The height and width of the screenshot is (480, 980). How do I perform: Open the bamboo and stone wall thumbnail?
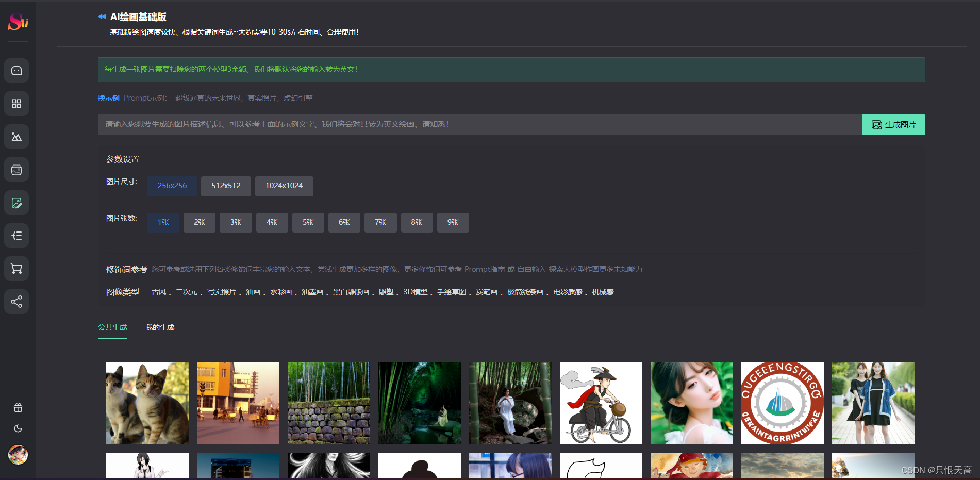click(x=329, y=403)
